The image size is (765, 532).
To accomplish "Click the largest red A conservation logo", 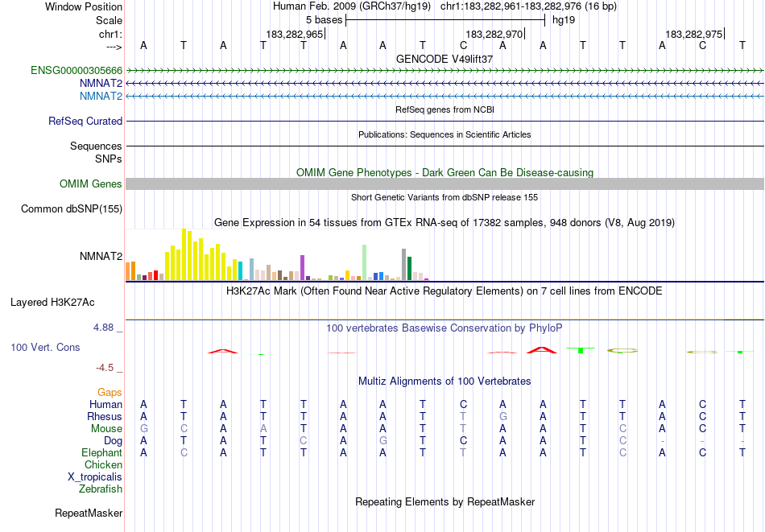I will (x=542, y=349).
